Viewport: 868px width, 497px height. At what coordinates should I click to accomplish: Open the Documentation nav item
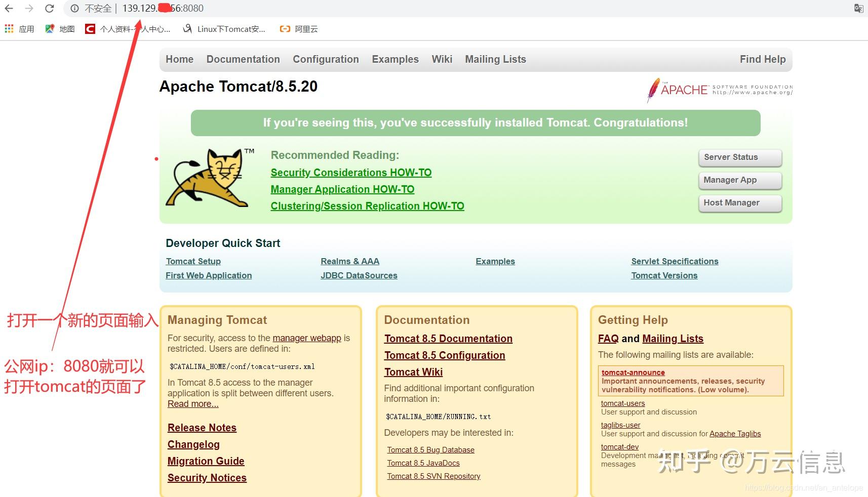point(243,59)
